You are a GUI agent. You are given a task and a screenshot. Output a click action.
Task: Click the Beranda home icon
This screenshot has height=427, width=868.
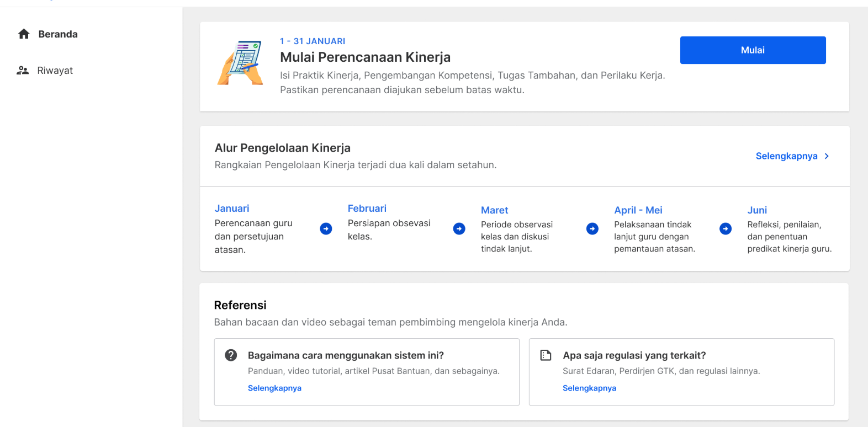(x=24, y=34)
